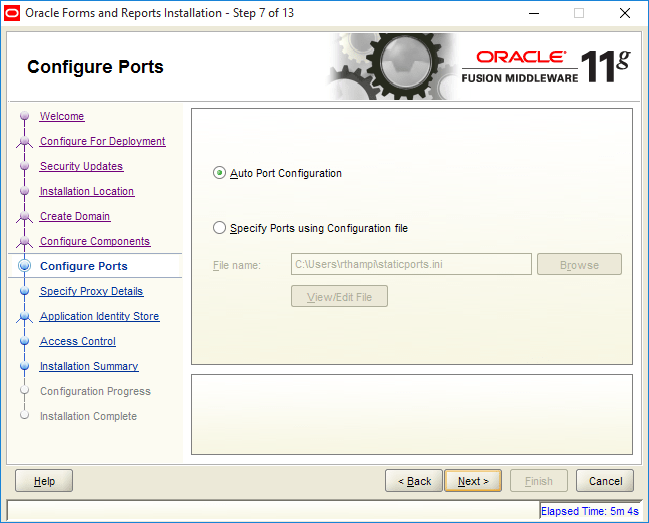
Task: Click the Application Identity Store step marker
Action: 24,317
